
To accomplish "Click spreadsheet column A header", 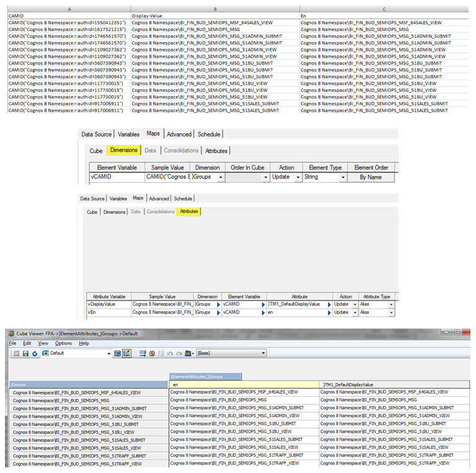I will click(x=69, y=9).
